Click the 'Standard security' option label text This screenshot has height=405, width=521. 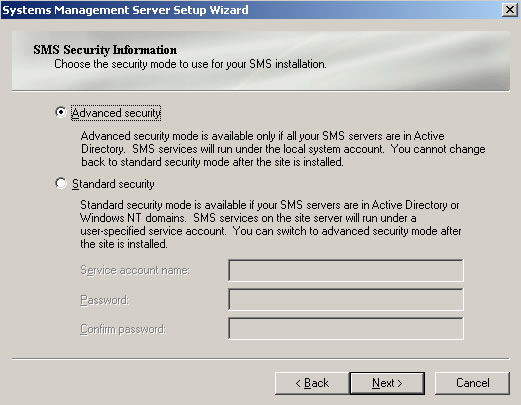[113, 184]
